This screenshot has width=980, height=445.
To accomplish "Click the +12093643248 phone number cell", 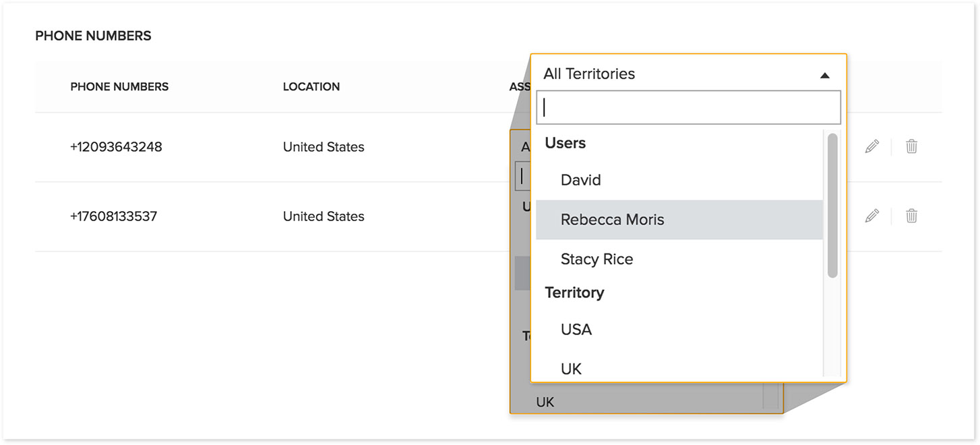I will tap(116, 147).
